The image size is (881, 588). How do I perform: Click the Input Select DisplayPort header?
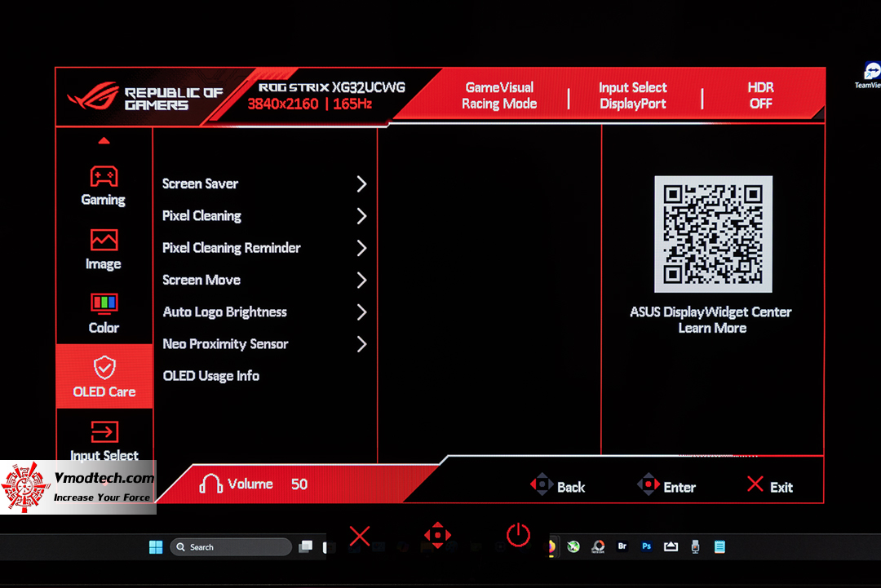coord(633,95)
